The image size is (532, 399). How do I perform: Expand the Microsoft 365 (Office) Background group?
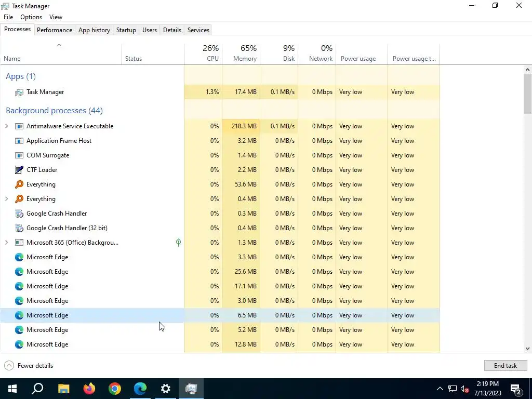pyautogui.click(x=6, y=243)
